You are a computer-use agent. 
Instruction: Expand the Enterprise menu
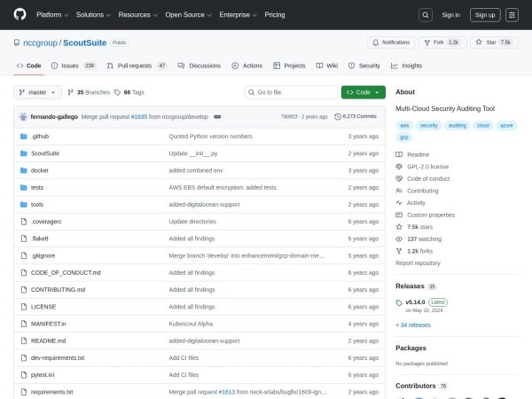coord(238,15)
